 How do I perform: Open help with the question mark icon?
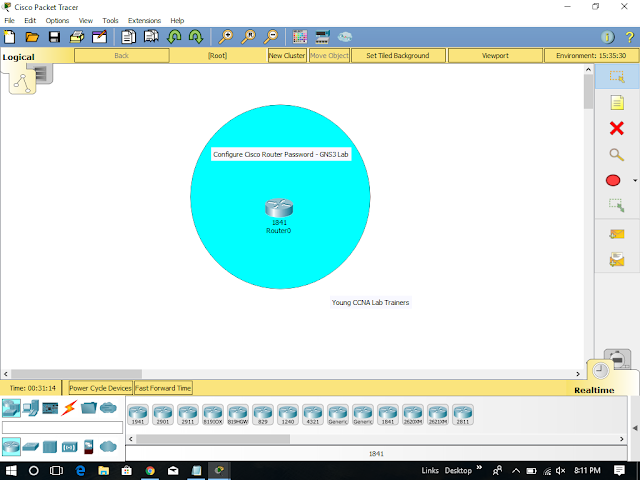[630, 37]
